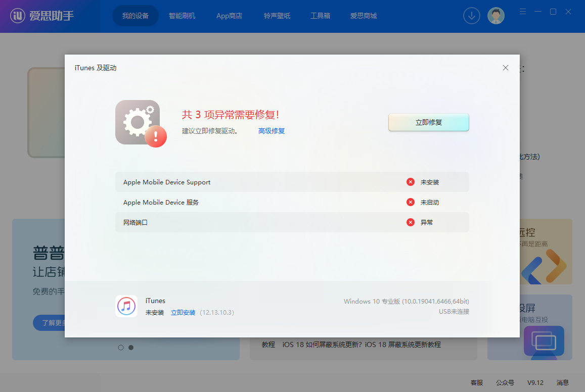Select the 网络端口 row
This screenshot has height=392, width=585.
click(x=292, y=222)
